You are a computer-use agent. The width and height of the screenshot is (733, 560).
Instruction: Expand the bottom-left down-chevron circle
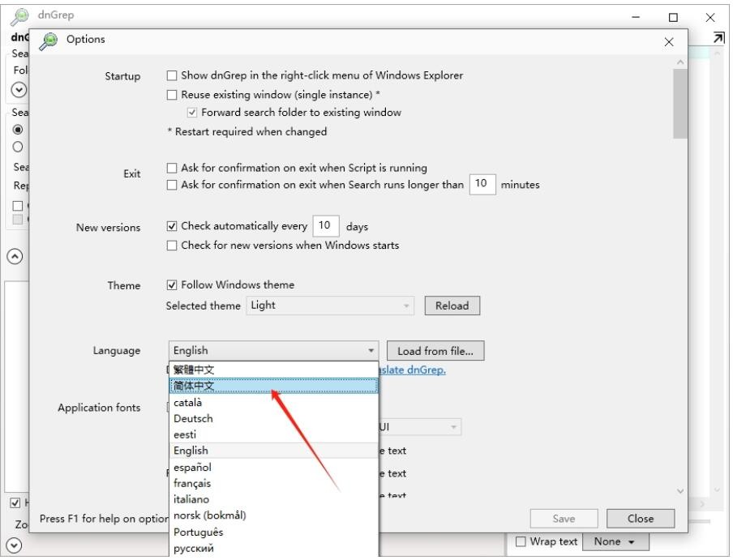[x=14, y=545]
